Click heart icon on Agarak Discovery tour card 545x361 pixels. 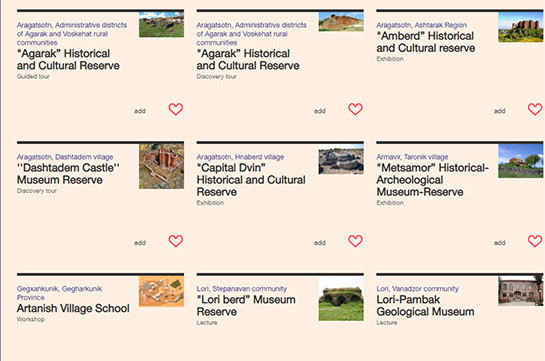[355, 109]
